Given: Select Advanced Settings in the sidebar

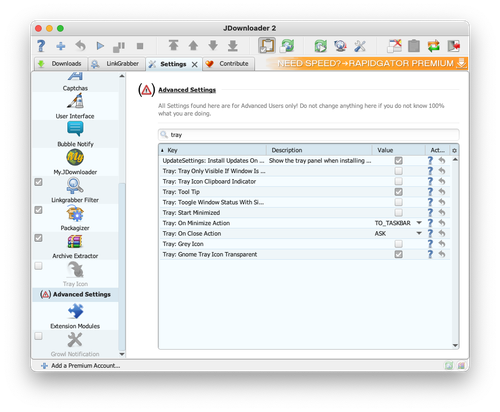Looking at the screenshot, I should click(75, 294).
